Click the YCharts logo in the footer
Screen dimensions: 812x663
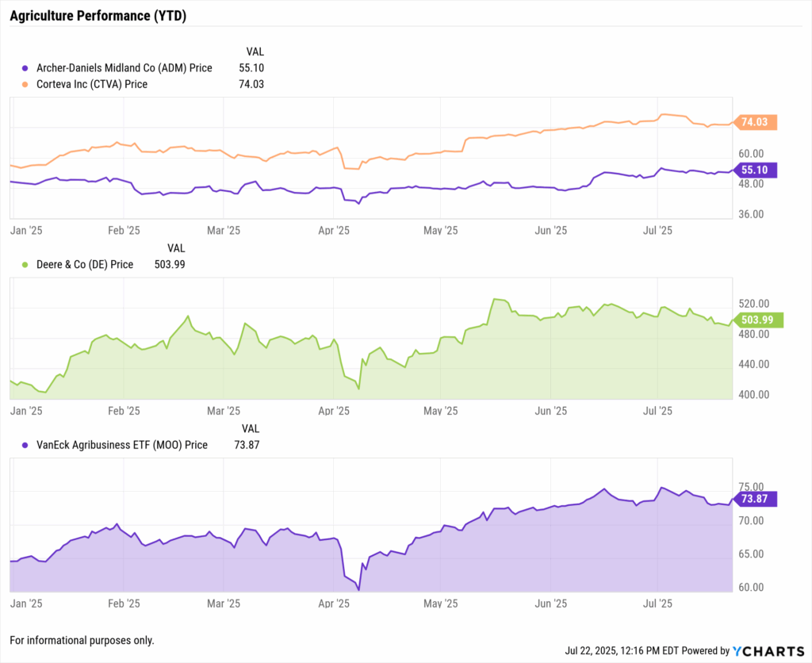[x=768, y=650]
